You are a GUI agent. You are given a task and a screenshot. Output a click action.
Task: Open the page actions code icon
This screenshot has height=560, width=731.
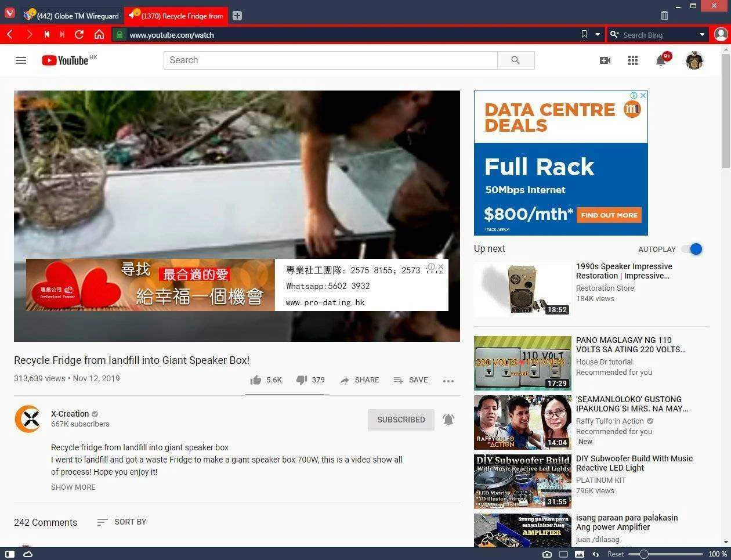(x=595, y=554)
